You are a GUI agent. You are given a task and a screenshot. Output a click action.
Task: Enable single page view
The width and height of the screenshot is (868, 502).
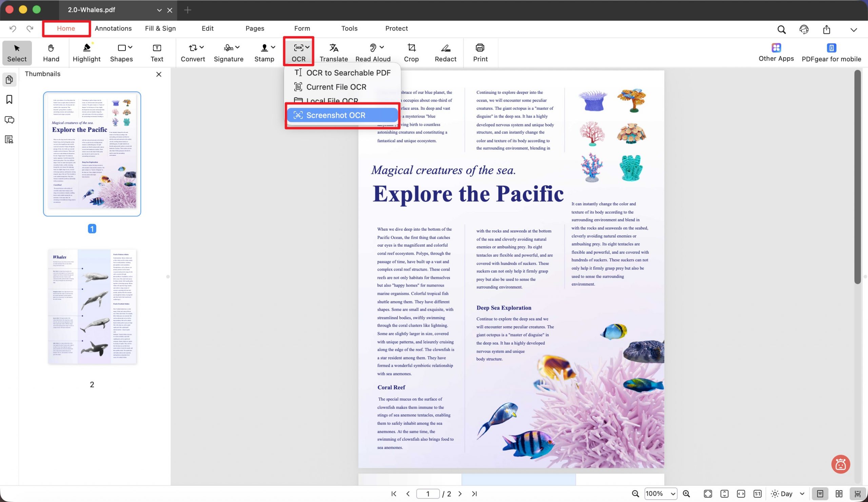coord(820,494)
